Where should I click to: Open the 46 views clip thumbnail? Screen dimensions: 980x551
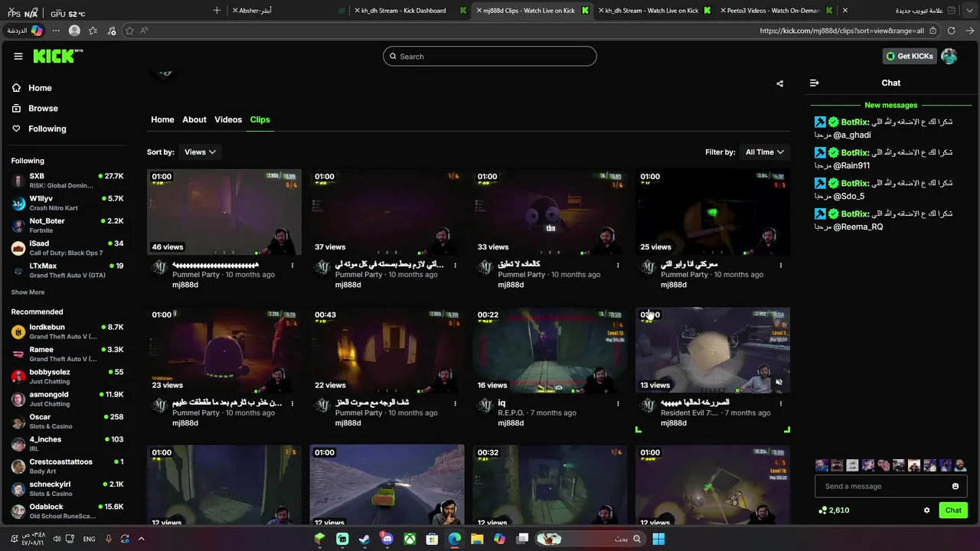tap(224, 212)
